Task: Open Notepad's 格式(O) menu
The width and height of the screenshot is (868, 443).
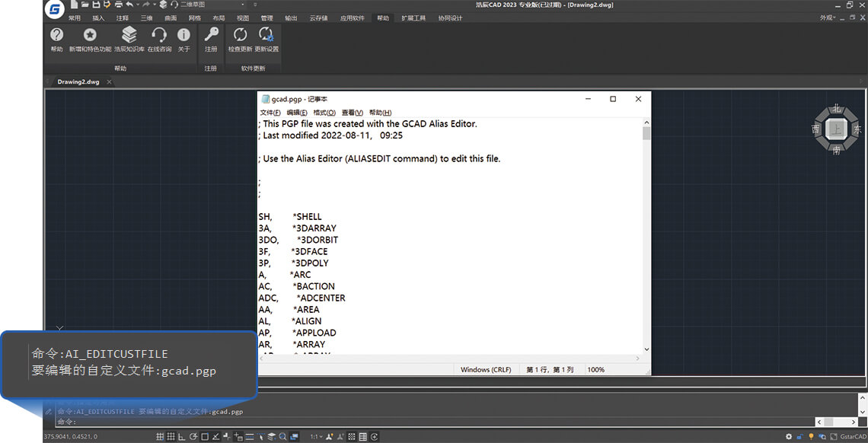Action: [x=324, y=112]
